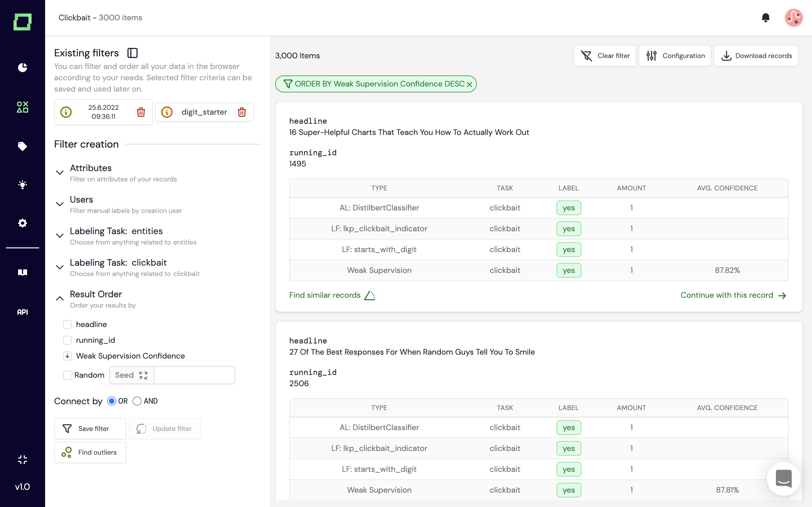Load the digit_starter saved filter

(x=204, y=112)
